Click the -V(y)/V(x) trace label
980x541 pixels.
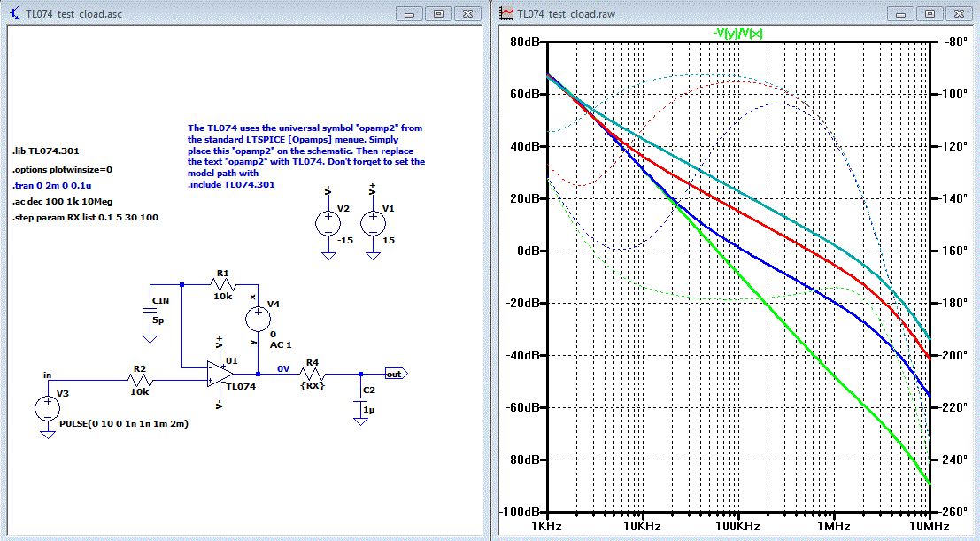coord(738,33)
